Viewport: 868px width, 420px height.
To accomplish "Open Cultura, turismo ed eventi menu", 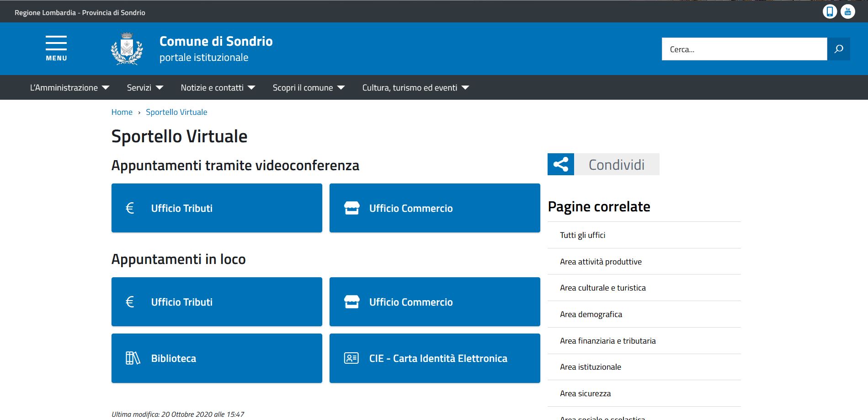I will 415,87.
